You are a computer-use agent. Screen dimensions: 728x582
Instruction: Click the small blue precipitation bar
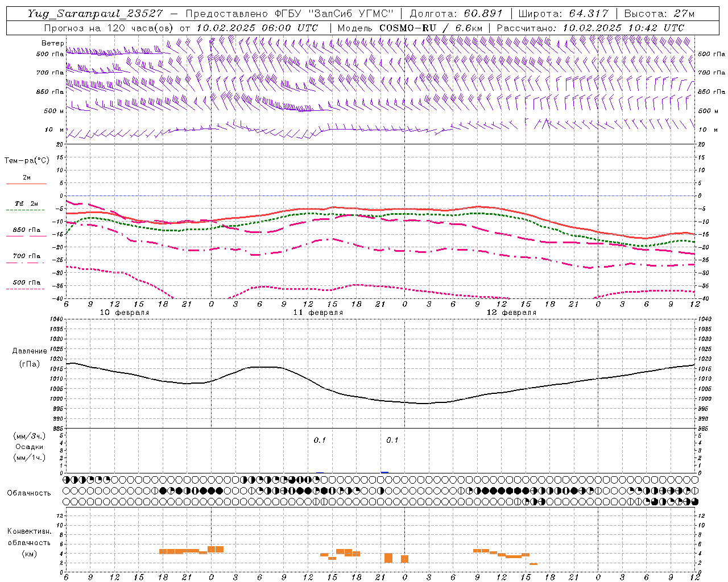384,472
